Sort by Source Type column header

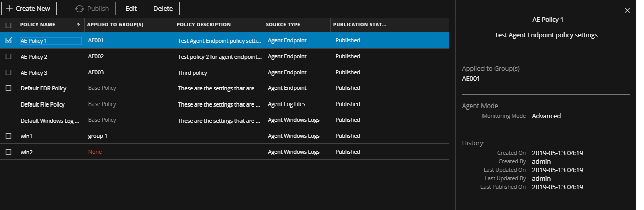283,25
